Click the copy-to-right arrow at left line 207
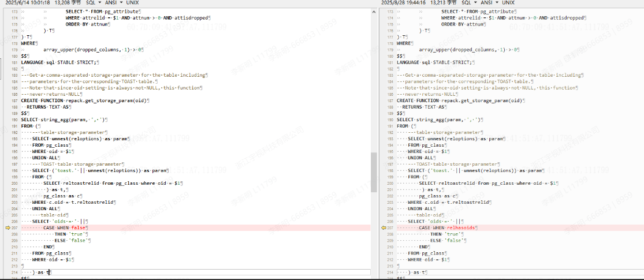The height and width of the screenshot is (280, 644). (x=8, y=227)
